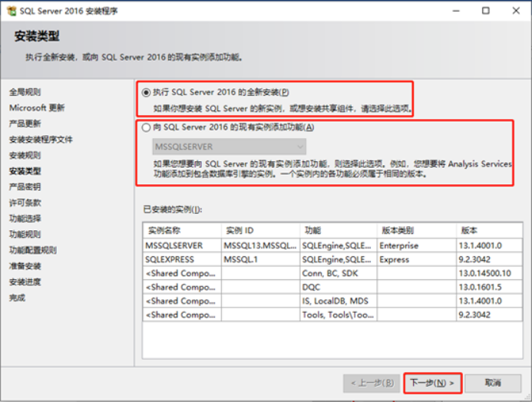Screen dimensions: 532x402
Task: Select 功能选择 step in sidebar
Action: point(25,219)
